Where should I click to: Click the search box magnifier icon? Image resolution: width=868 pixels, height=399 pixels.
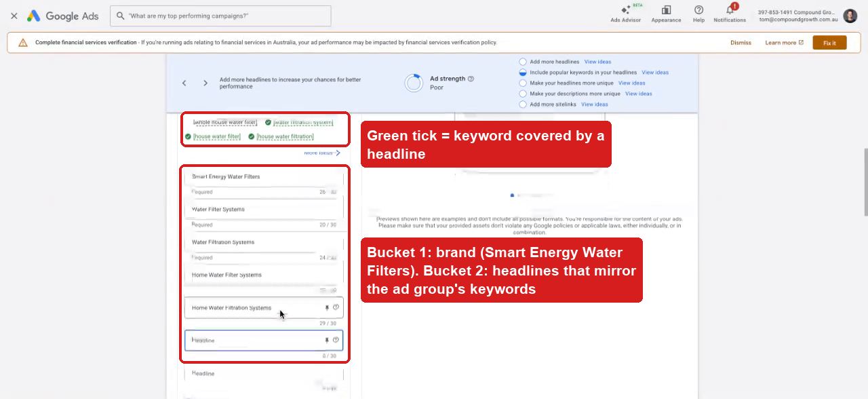tap(120, 16)
